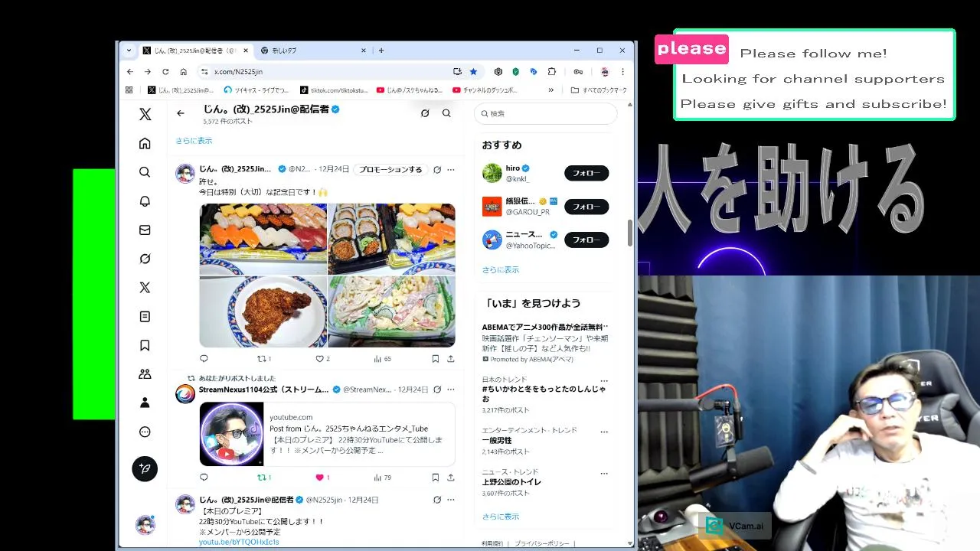Expand hidden bookmarks overflow chevron
Viewport: 980px width, 551px height.
pyautogui.click(x=550, y=90)
